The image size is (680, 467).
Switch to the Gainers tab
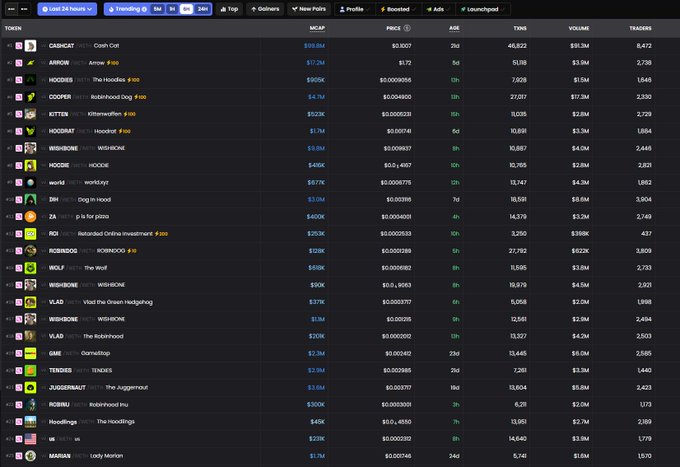pyautogui.click(x=265, y=9)
